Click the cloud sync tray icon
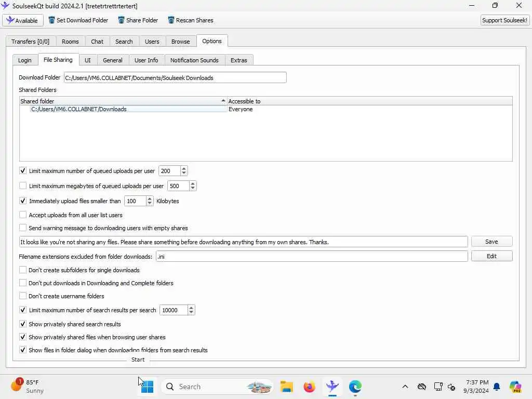532x399 pixels. click(x=422, y=387)
